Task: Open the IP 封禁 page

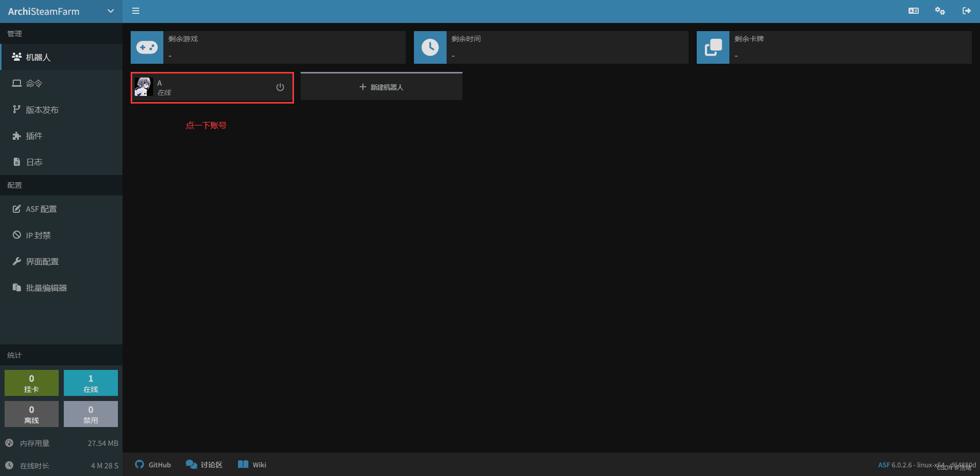Action: 38,235
